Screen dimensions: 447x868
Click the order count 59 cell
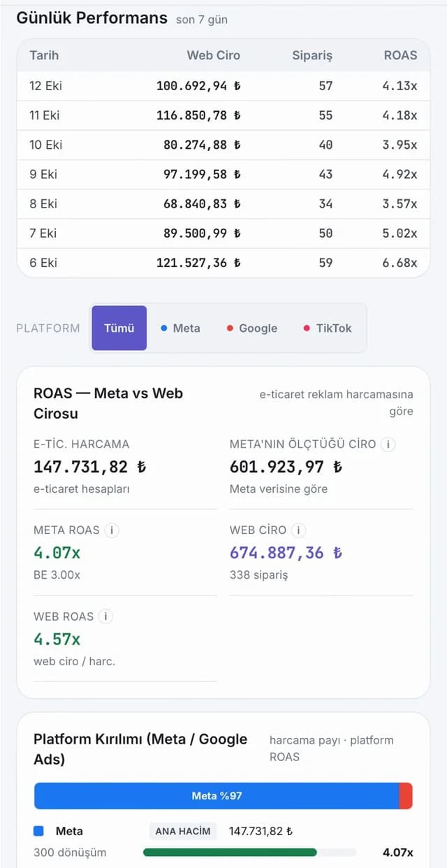click(325, 263)
